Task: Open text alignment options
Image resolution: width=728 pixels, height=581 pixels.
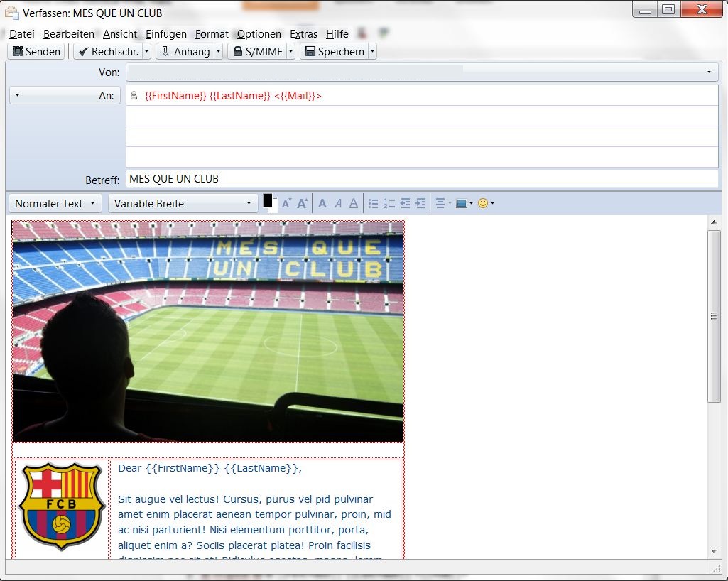Action: point(443,203)
